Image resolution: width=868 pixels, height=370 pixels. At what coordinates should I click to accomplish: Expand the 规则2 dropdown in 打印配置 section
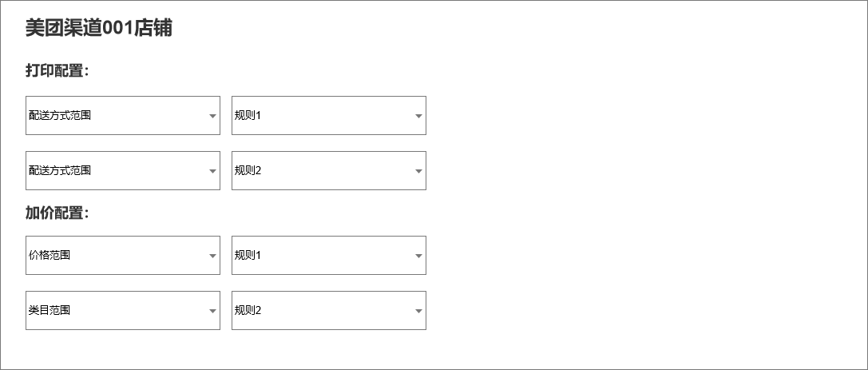[328, 171]
